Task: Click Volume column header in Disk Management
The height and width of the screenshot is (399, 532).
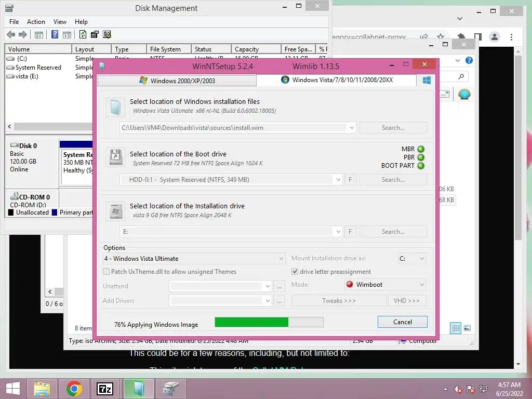Action: [38, 49]
